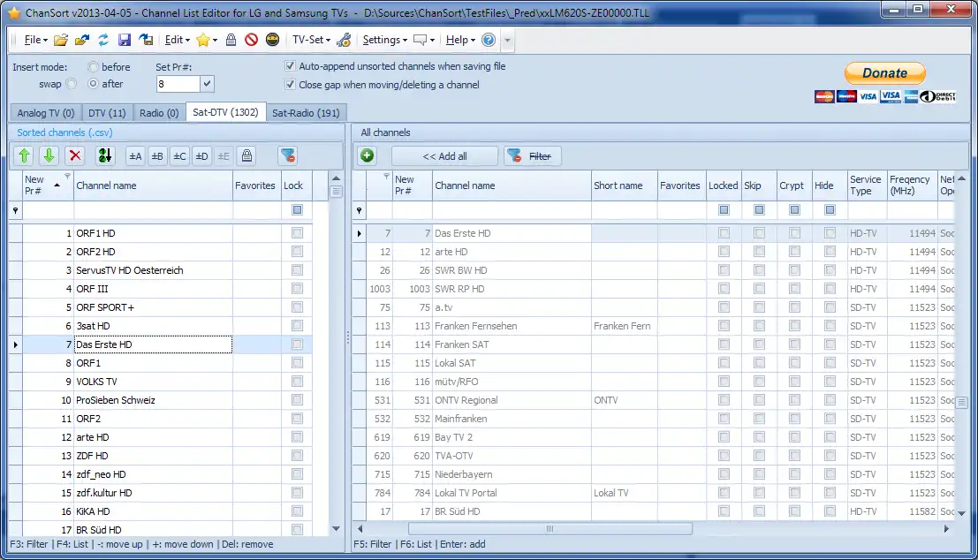Image resolution: width=978 pixels, height=560 pixels.
Task: Open the Help menu dropdown
Action: coord(460,40)
